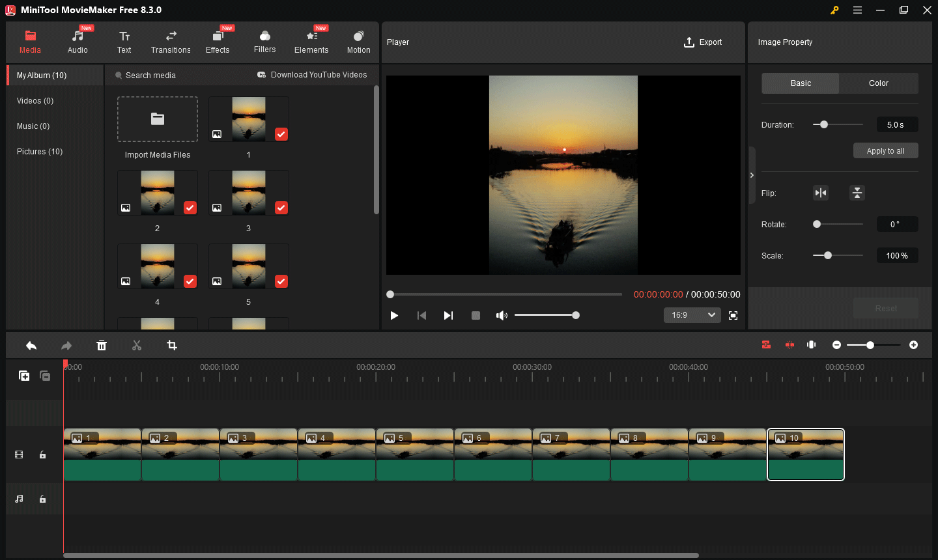Click the Duration slider handle
938x560 pixels.
[x=824, y=124]
